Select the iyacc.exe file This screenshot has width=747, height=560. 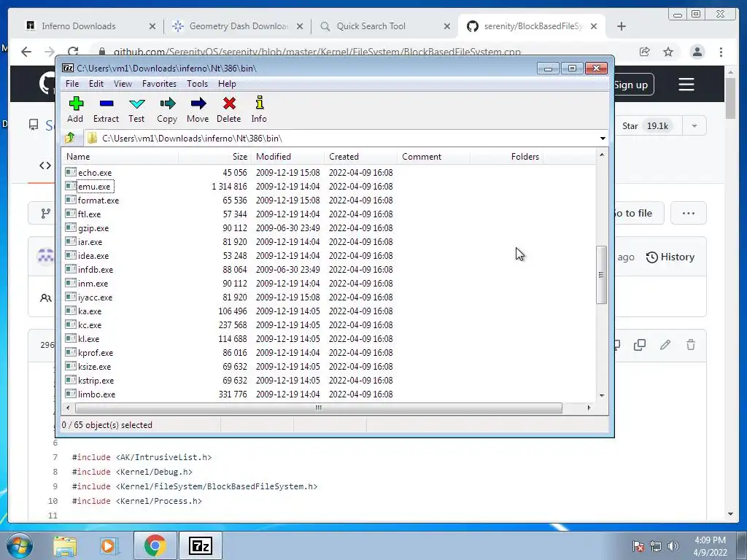95,297
